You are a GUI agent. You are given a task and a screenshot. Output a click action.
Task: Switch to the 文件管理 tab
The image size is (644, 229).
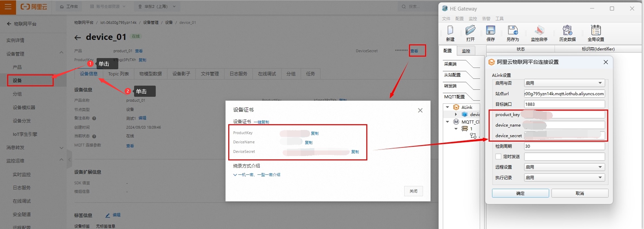210,74
